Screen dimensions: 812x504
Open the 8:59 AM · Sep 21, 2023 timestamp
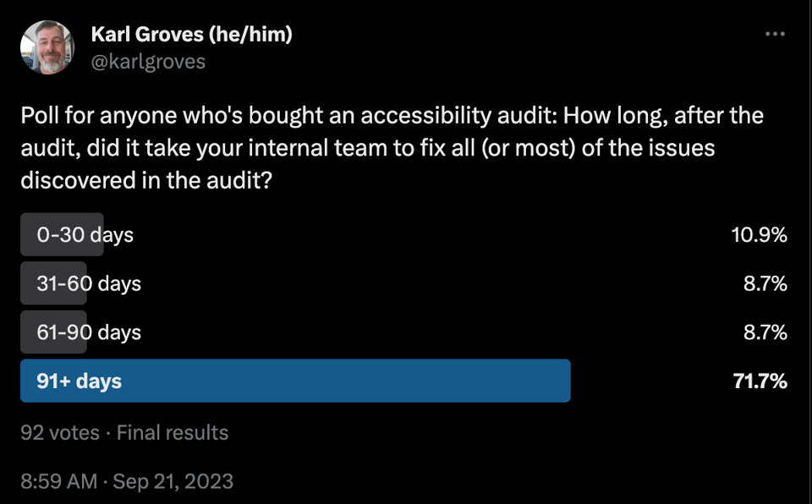[x=127, y=482]
